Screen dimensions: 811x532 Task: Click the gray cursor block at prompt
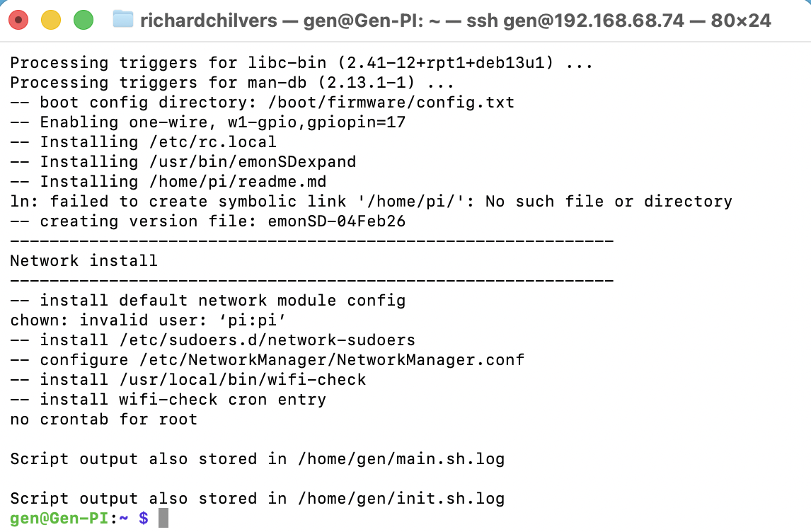[x=163, y=518]
